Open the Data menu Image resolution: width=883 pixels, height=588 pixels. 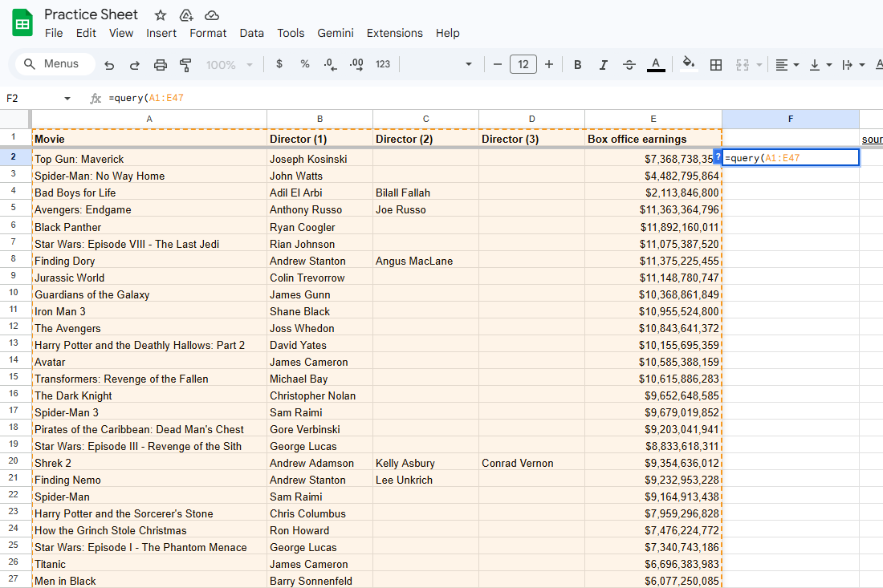point(251,33)
